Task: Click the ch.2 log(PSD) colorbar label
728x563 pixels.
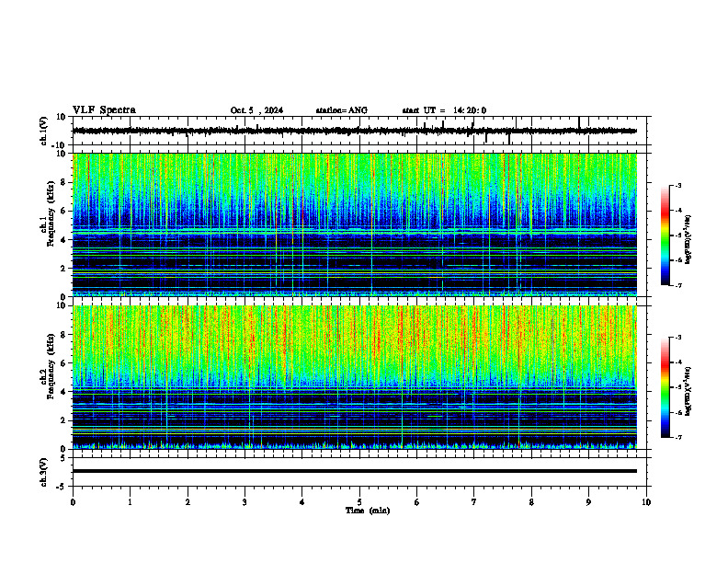Action: 688,391
